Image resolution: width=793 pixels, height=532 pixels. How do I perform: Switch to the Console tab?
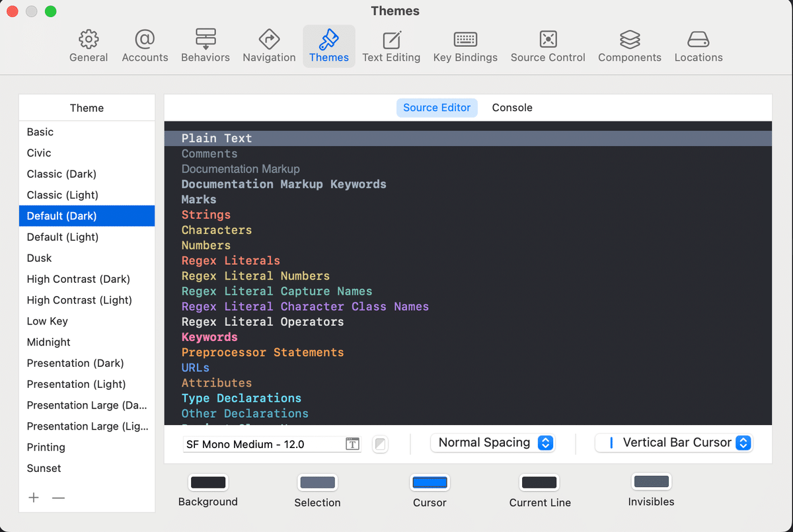[512, 107]
